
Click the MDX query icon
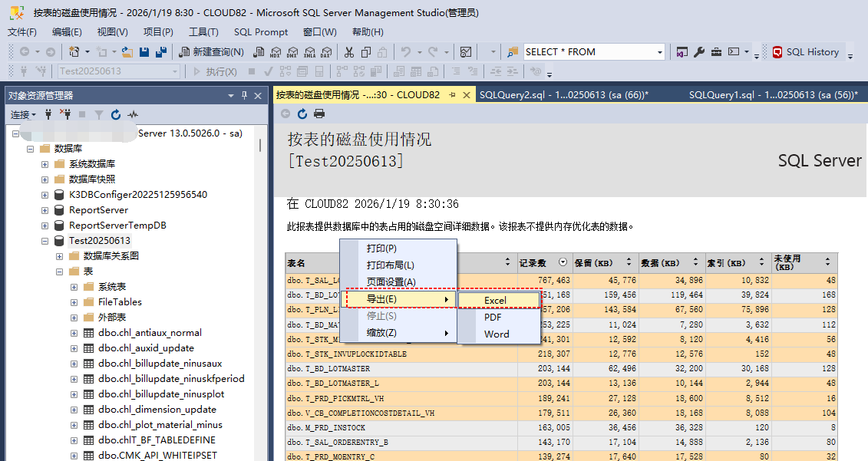point(276,52)
